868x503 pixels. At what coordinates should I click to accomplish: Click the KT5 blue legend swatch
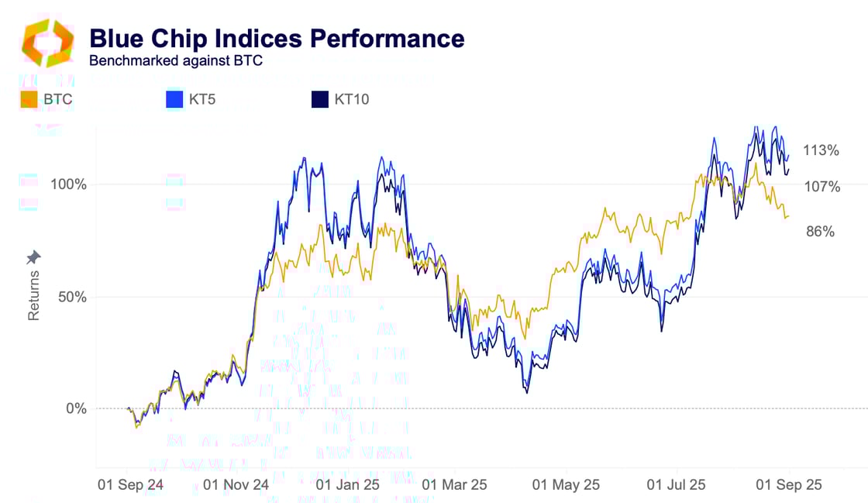[174, 99]
